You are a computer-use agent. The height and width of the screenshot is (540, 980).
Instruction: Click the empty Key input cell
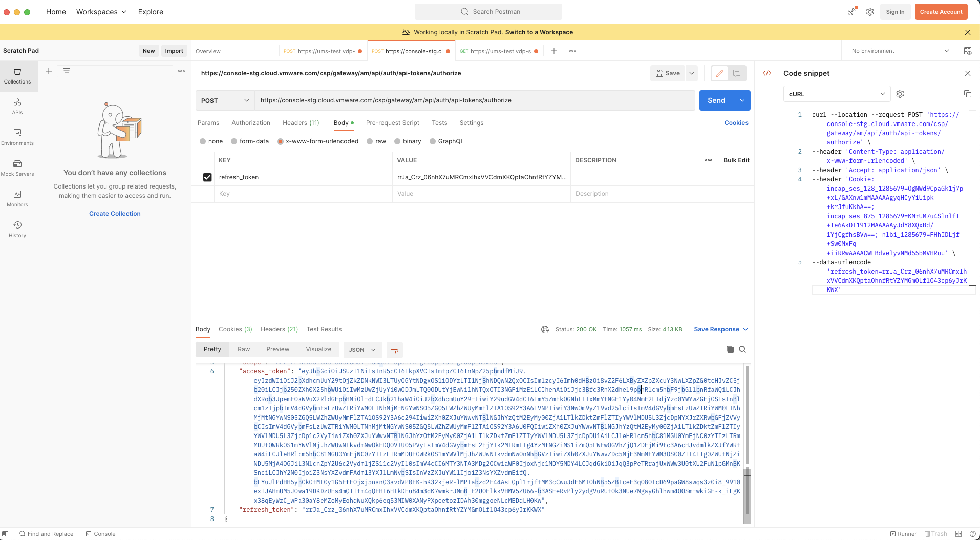(303, 194)
